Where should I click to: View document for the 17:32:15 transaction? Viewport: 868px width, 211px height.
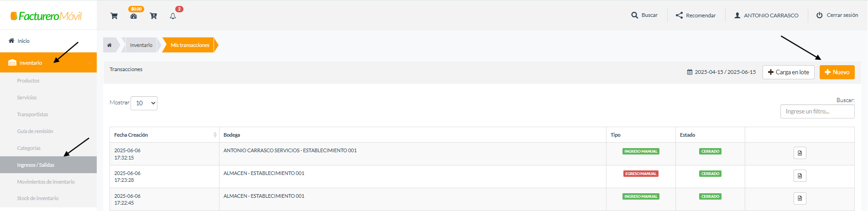click(800, 153)
